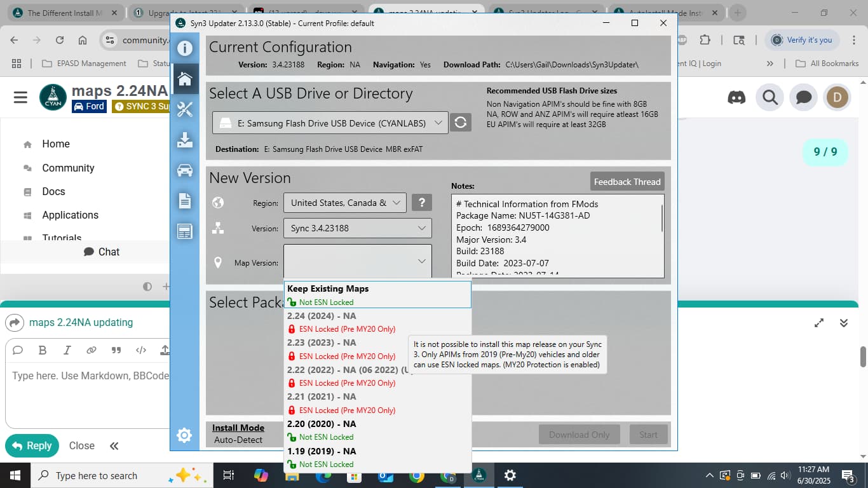This screenshot has height=488, width=868.
Task: Open the Logs document icon in sidebar
Action: pos(184,201)
